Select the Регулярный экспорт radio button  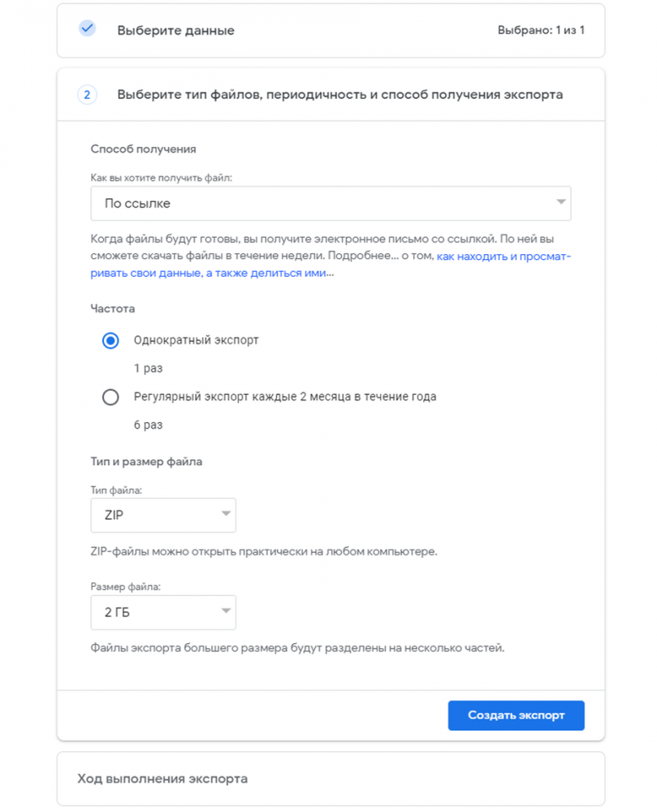pyautogui.click(x=110, y=398)
